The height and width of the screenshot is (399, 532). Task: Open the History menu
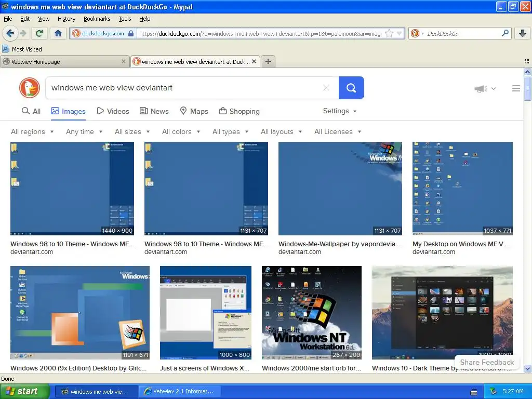66,19
